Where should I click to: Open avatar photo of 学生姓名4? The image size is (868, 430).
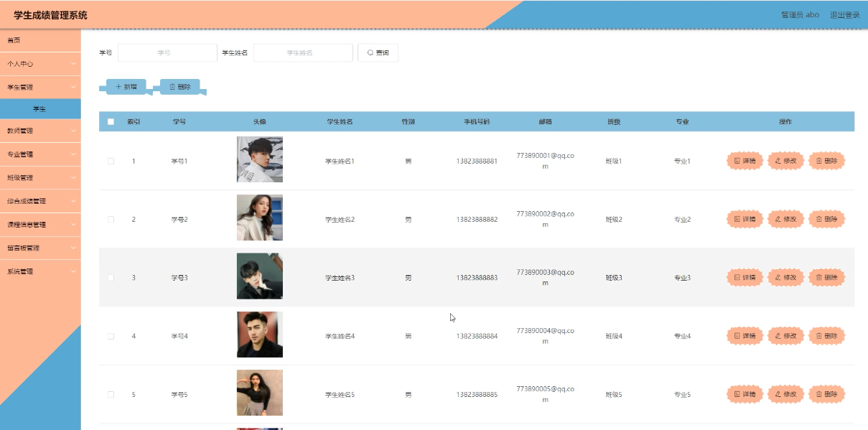click(x=260, y=335)
